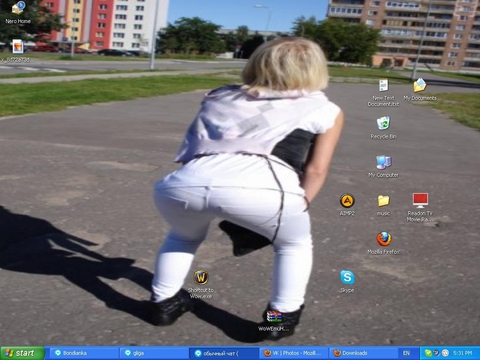Launch the Readon TV Movie Radio icon
This screenshot has width=480, height=360.
click(420, 207)
